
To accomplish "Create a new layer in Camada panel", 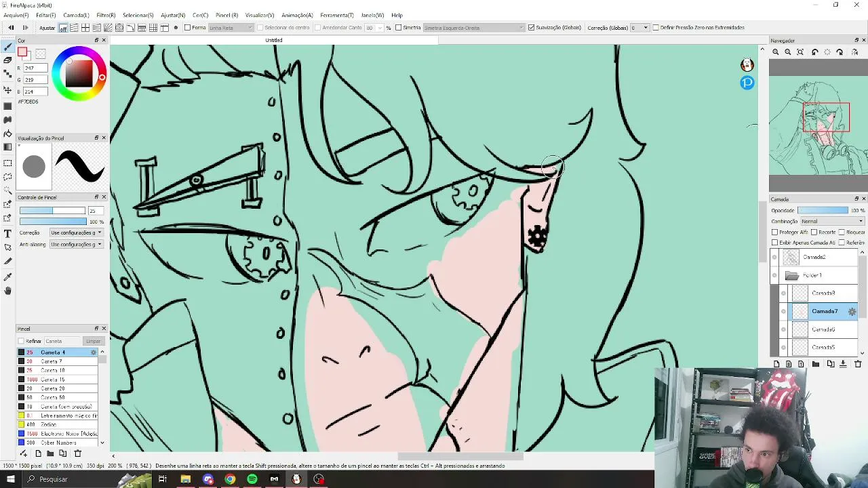I will (x=776, y=364).
